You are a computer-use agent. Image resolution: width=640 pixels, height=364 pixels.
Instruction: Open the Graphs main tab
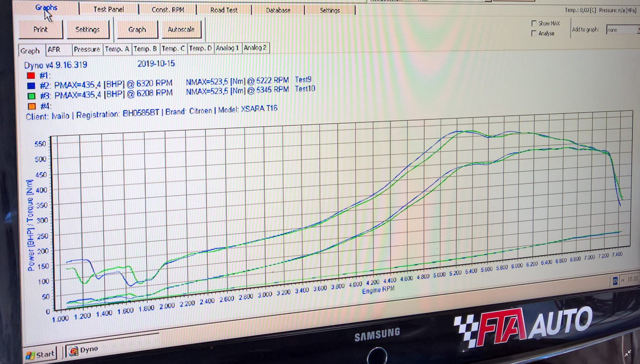[x=46, y=8]
